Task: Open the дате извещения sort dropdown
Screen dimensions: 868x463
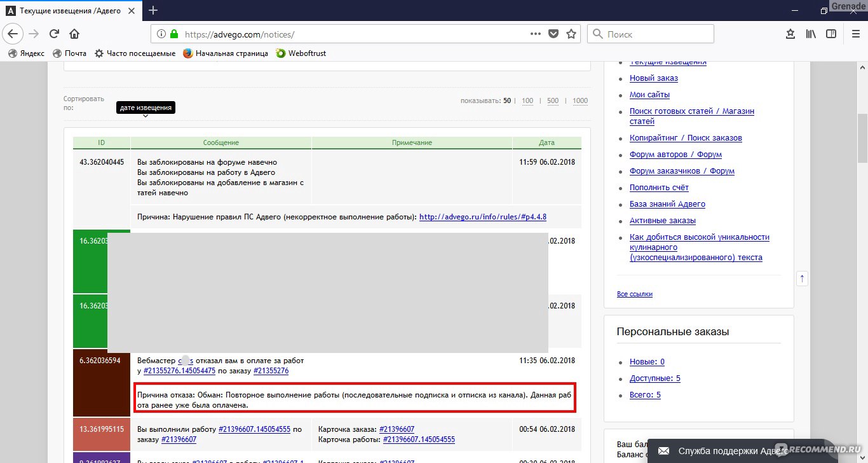Action: [x=145, y=108]
